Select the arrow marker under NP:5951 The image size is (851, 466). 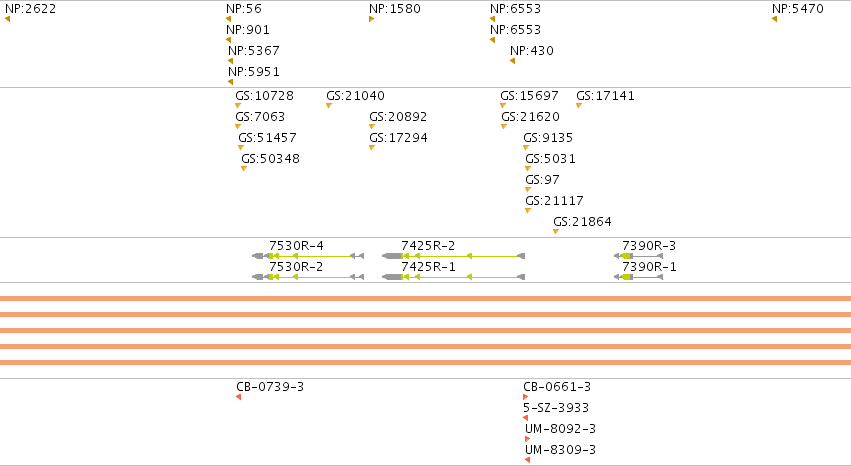(230, 82)
